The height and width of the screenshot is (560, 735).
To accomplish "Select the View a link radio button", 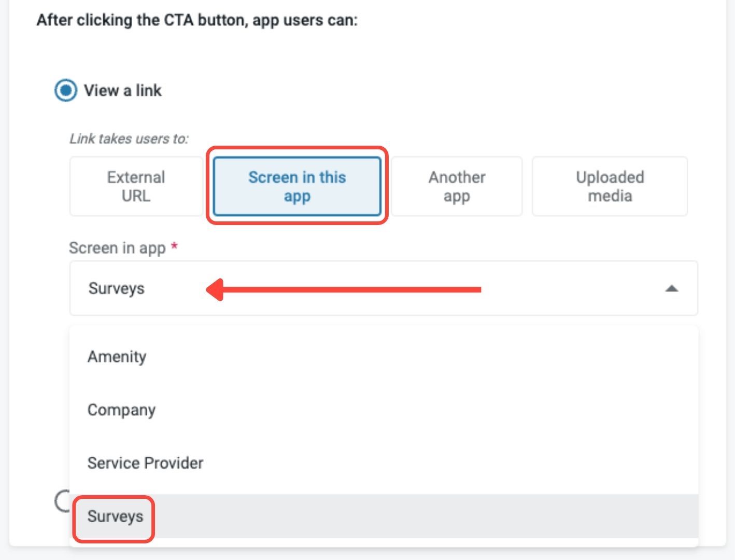I will 66,90.
